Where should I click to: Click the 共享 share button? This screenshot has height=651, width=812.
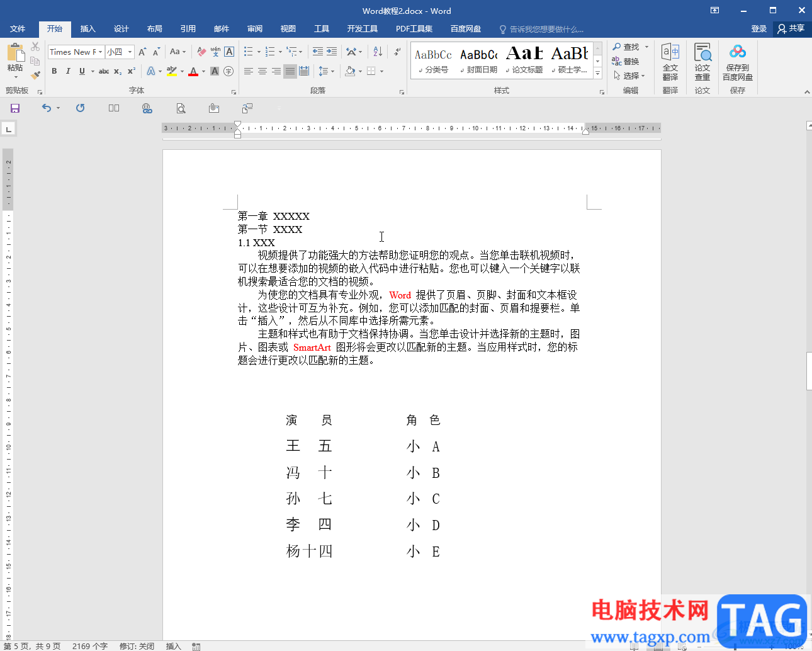[791, 28]
